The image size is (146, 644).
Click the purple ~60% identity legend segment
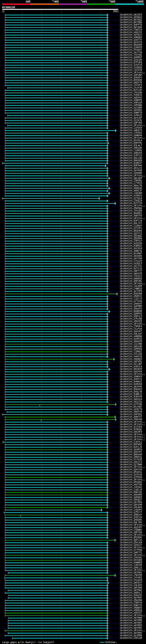tap(73, 4)
